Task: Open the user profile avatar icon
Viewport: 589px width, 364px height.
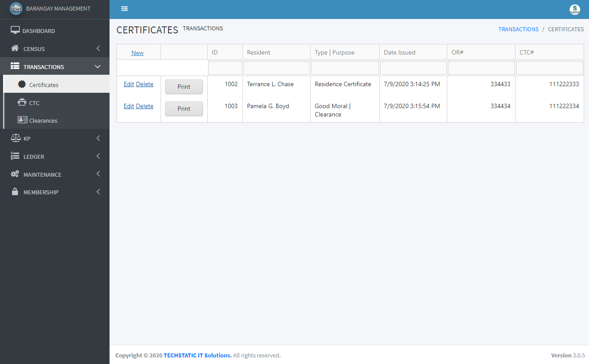Action: tap(574, 10)
